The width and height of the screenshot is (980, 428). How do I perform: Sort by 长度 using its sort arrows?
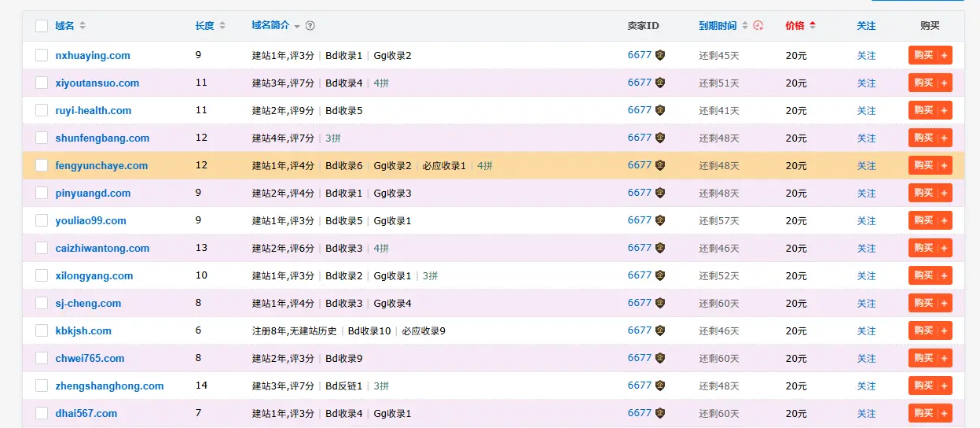222,26
